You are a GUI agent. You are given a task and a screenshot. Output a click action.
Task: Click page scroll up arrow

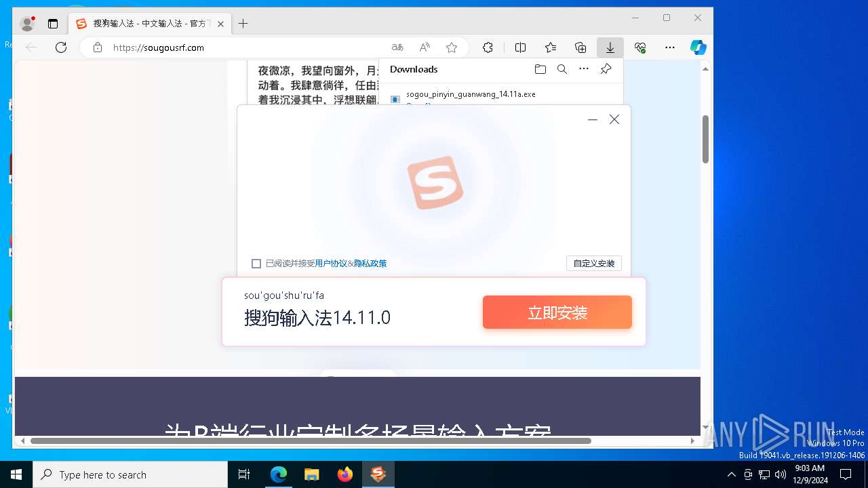point(705,68)
